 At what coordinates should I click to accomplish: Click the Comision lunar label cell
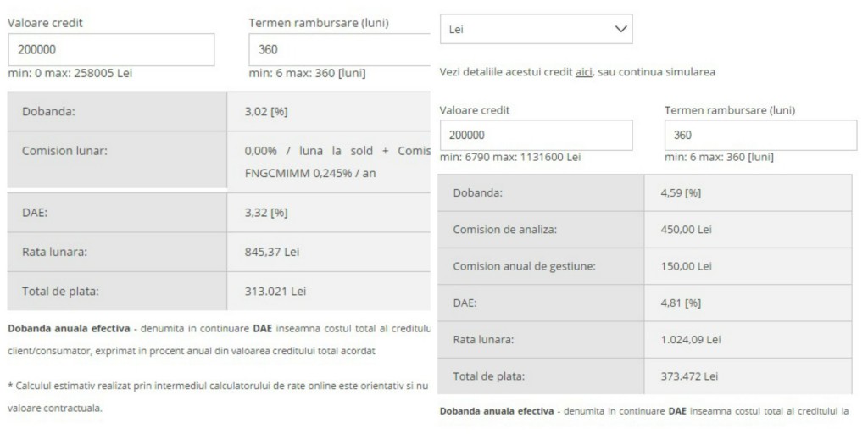pyautogui.click(x=117, y=160)
